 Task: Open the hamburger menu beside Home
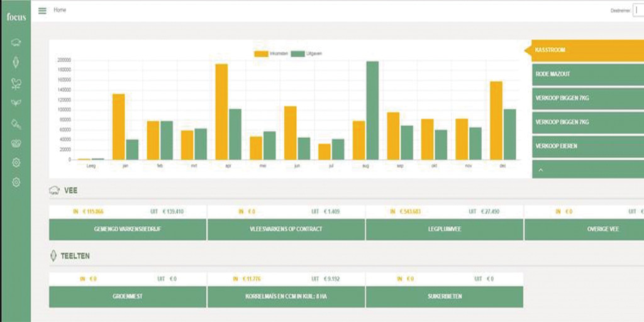(x=42, y=11)
